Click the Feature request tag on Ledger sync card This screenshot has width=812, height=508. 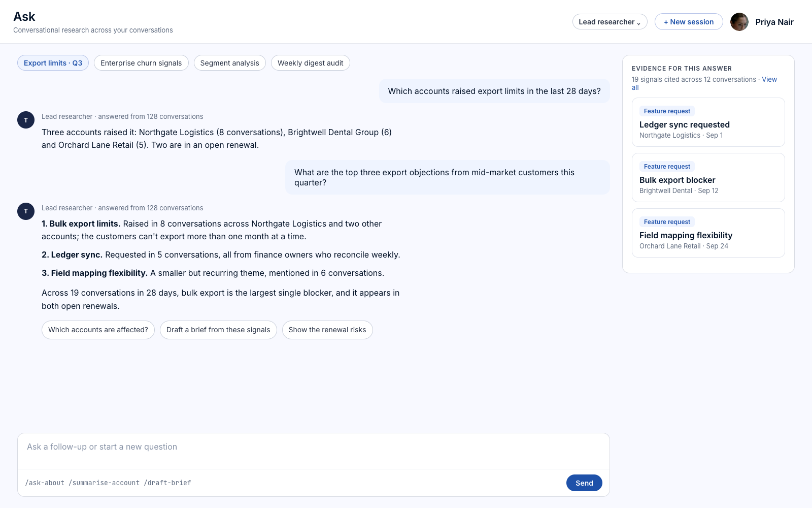(667, 111)
